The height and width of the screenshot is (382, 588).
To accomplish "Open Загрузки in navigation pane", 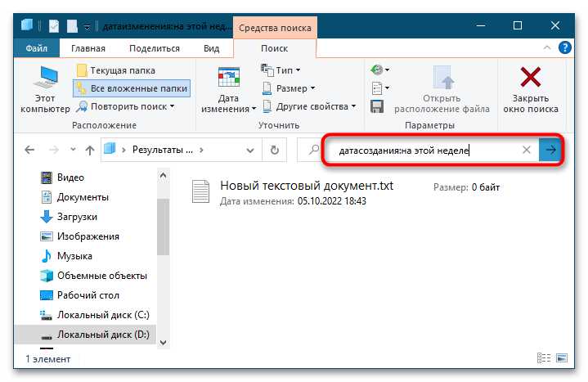I will (x=69, y=217).
